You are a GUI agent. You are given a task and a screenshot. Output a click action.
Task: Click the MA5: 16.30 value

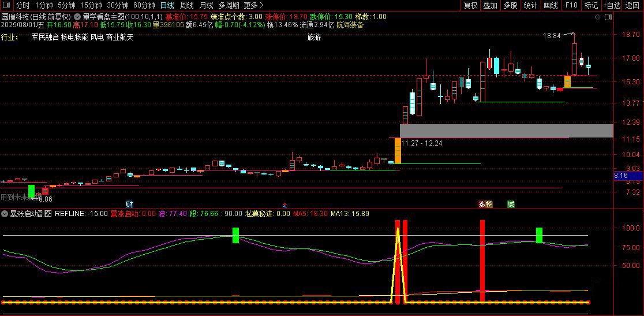(310, 214)
